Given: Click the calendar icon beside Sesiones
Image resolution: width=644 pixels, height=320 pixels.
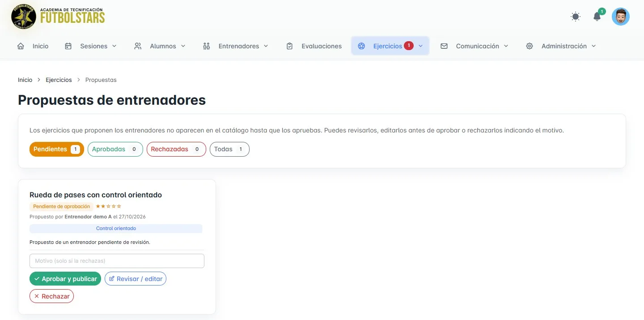Looking at the screenshot, I should point(68,46).
